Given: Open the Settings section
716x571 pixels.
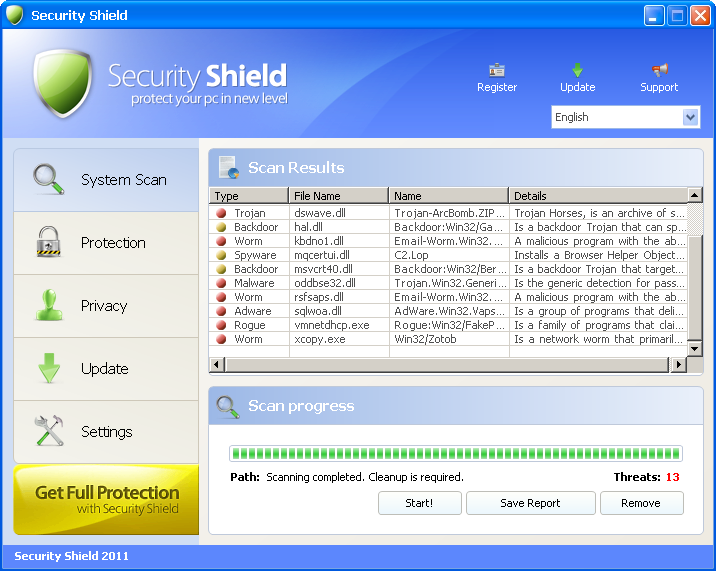Looking at the screenshot, I should (x=106, y=432).
